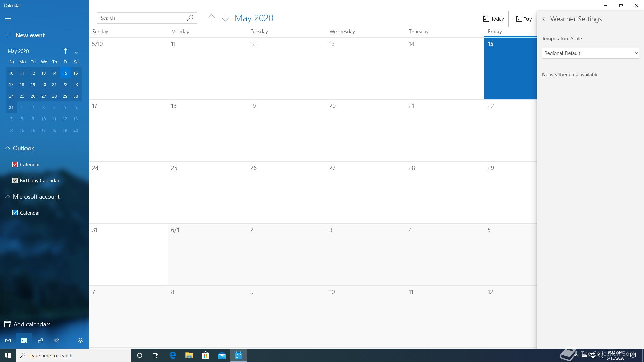Viewport: 644px width, 362px height.
Task: Select the Calendar app icon in bottom bar
Action: 24,341
